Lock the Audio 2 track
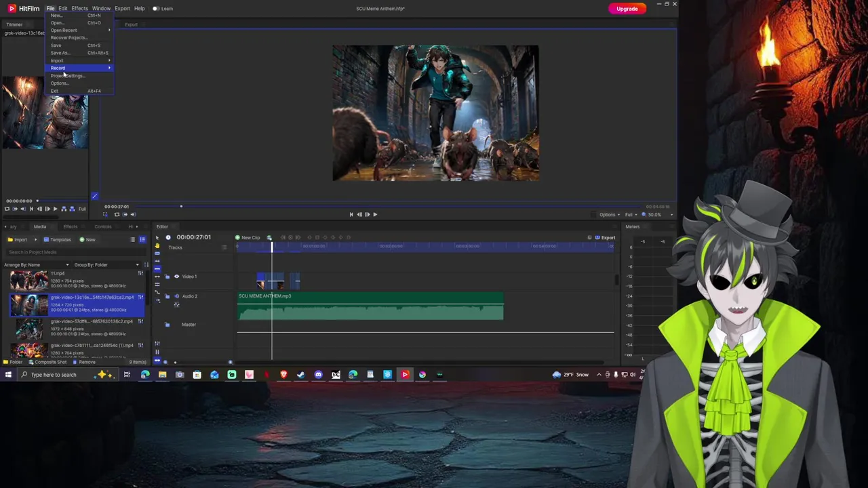This screenshot has height=488, width=868. click(167, 296)
